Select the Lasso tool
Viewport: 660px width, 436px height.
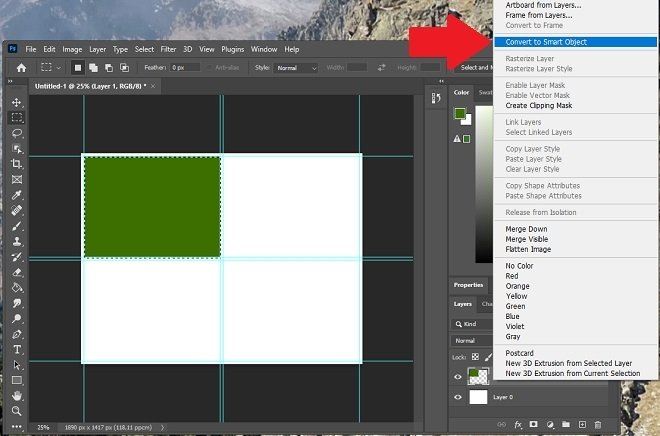(17, 133)
